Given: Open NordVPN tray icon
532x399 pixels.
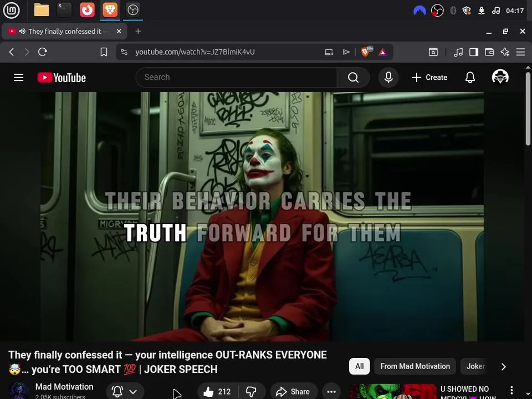Looking at the screenshot, I should pos(420,11).
